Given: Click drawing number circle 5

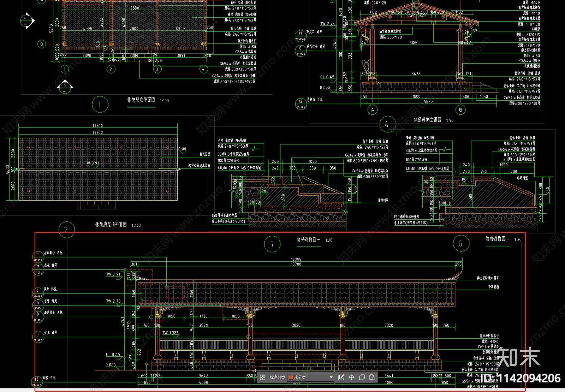Looking at the screenshot, I should coord(272,244).
